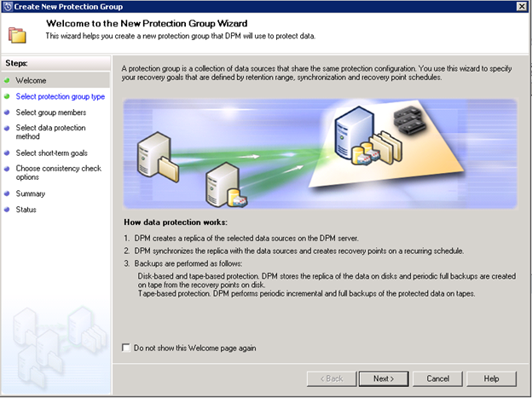Image resolution: width=532 pixels, height=398 pixels.
Task: Jump to the Summary step
Action: point(30,193)
